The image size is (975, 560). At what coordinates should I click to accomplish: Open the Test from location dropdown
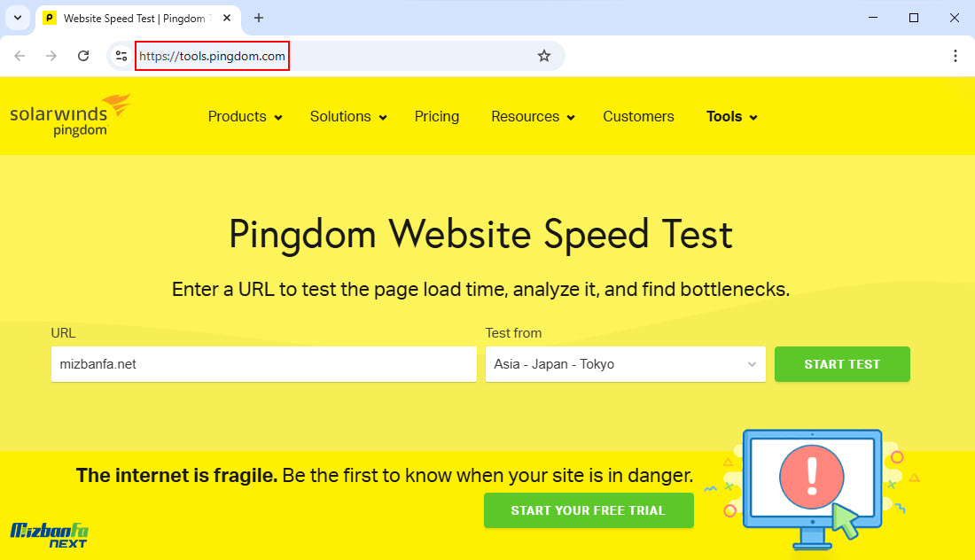coord(626,364)
